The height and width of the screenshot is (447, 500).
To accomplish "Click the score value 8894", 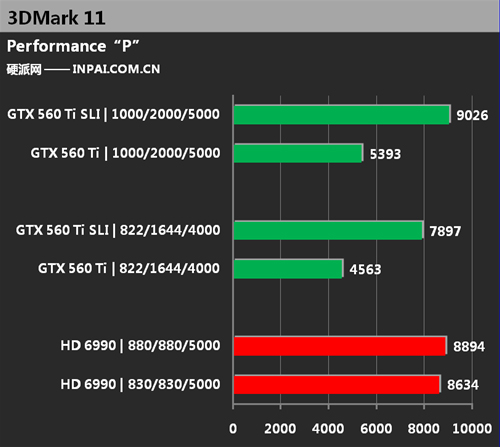I will (469, 347).
